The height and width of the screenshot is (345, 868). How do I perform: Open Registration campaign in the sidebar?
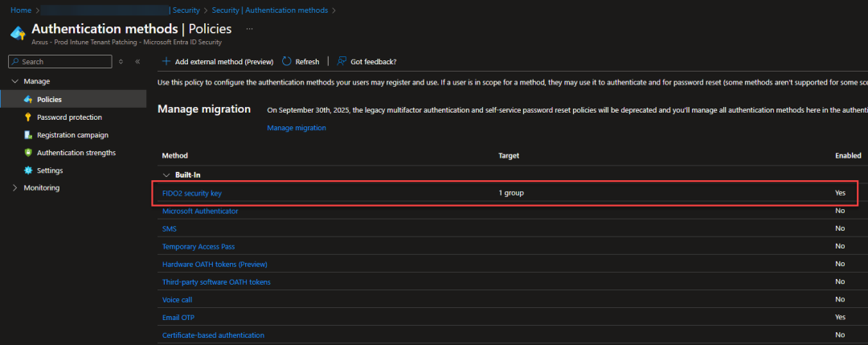click(x=72, y=135)
